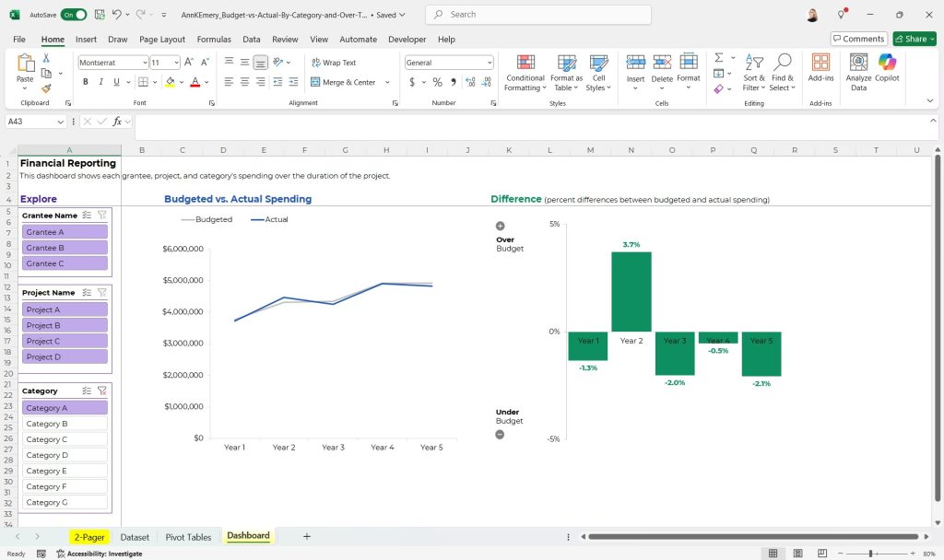The image size is (944, 560).
Task: Toggle Project C slicer item
Action: 65,341
